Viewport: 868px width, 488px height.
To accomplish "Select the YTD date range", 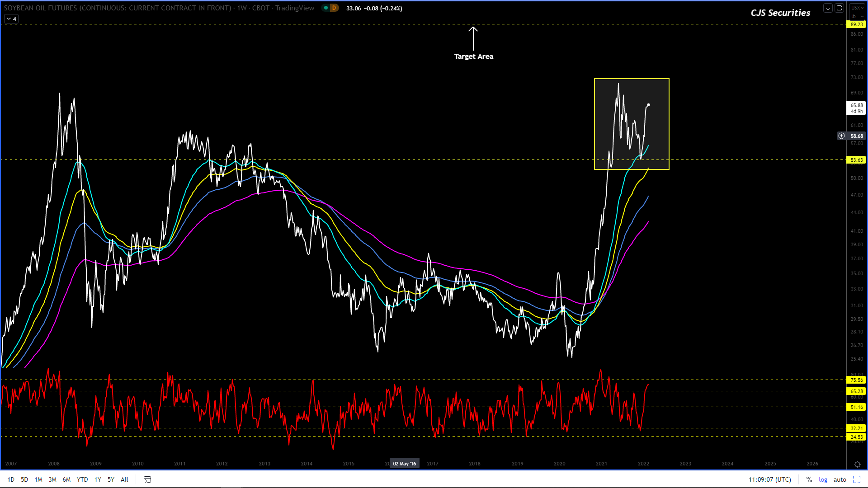I will [x=82, y=479].
